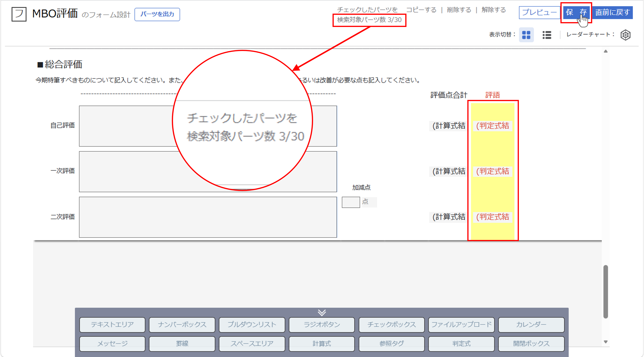
Task: Click 解除する to uncheck parts
Action: click(494, 10)
